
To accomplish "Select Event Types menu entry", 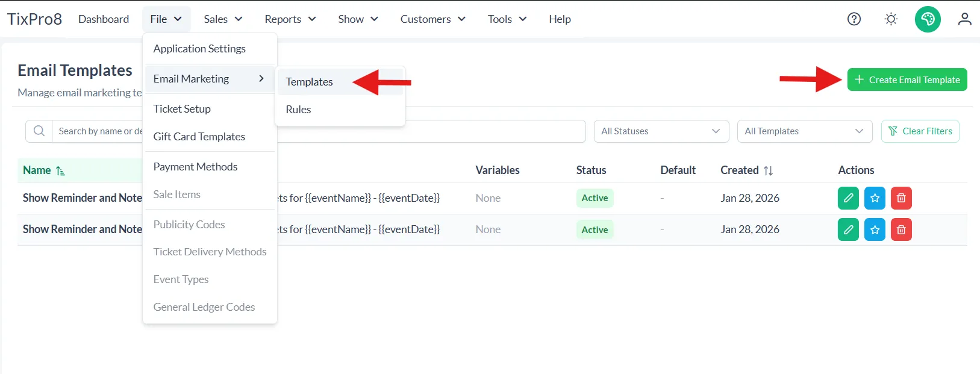I will pos(210,279).
